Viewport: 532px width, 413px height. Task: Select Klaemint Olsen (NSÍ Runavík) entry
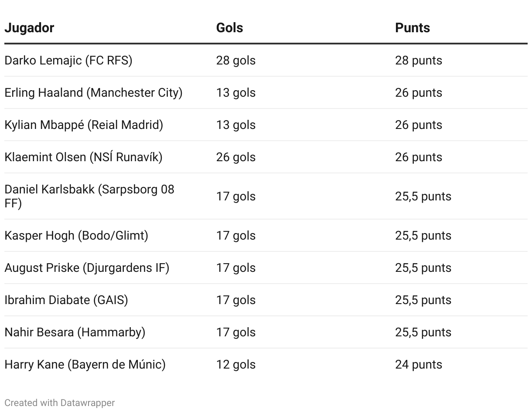(83, 157)
